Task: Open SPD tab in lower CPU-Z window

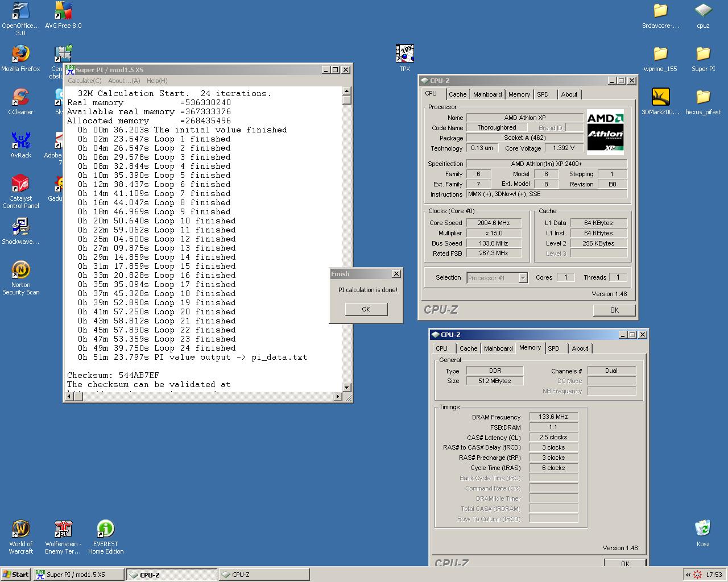Action: tap(554, 348)
